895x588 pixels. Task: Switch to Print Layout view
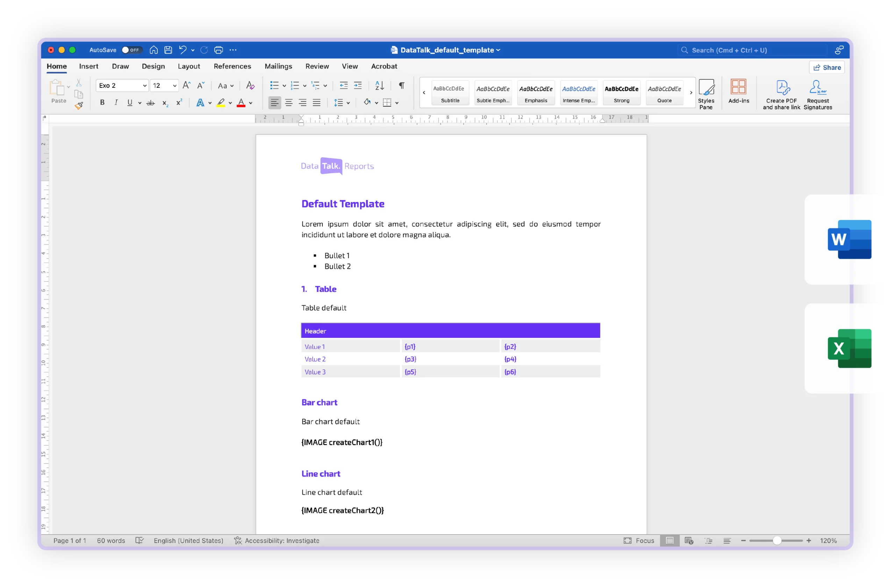pyautogui.click(x=670, y=540)
